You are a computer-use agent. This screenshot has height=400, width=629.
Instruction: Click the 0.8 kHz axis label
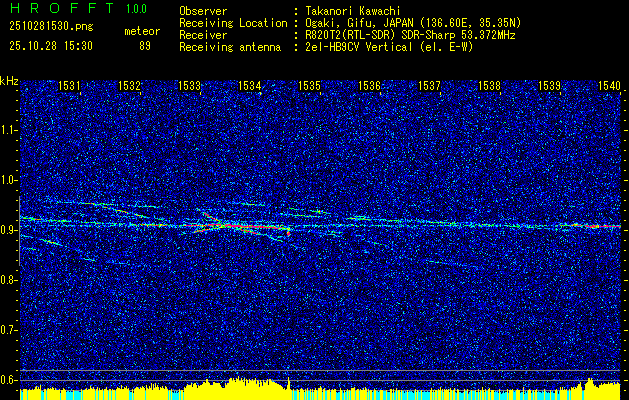(x=8, y=280)
